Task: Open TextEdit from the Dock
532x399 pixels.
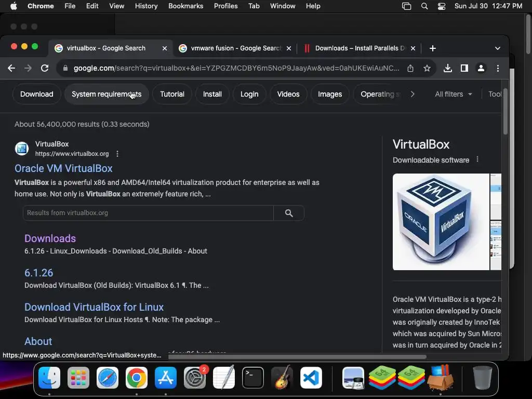Action: click(x=224, y=378)
